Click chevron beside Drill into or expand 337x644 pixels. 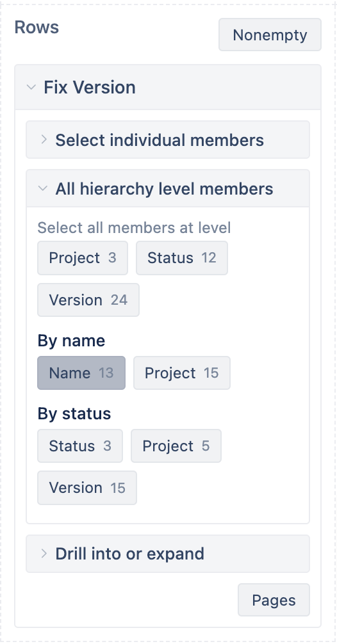(x=44, y=554)
